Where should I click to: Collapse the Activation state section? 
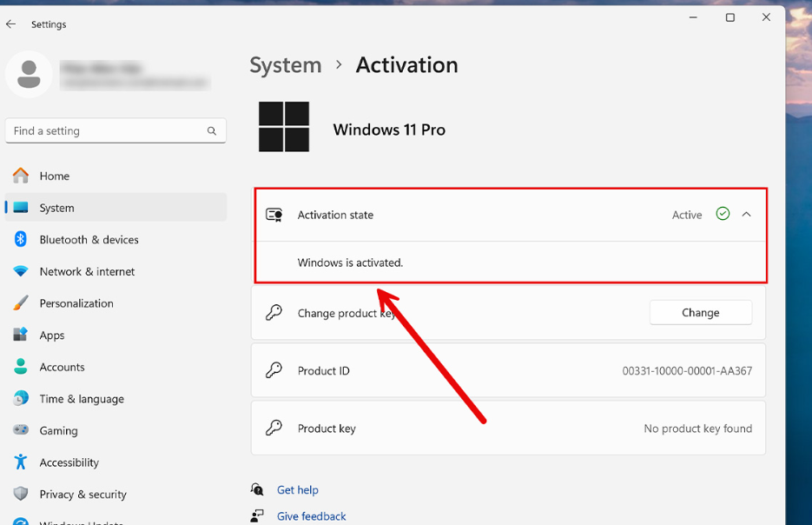point(747,215)
